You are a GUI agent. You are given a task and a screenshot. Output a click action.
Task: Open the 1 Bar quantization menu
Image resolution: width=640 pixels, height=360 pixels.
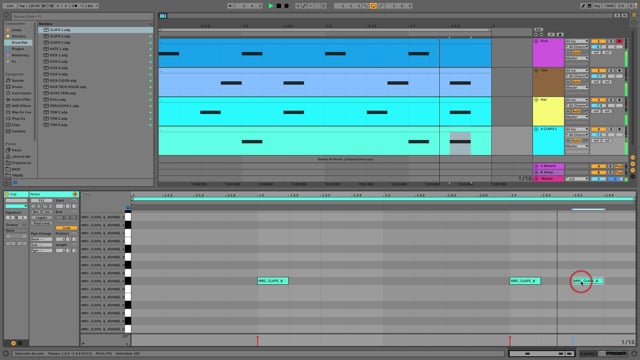[x=91, y=6]
